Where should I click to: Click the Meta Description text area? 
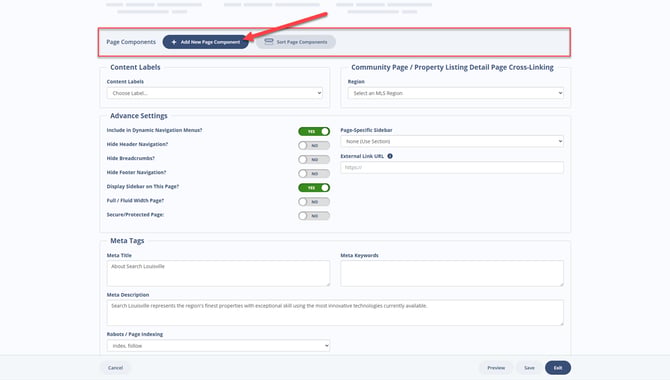coord(335,312)
